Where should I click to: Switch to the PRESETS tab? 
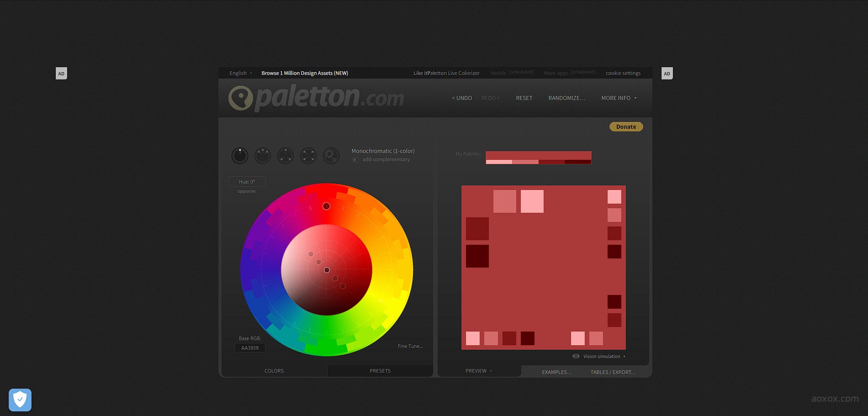[x=380, y=371]
